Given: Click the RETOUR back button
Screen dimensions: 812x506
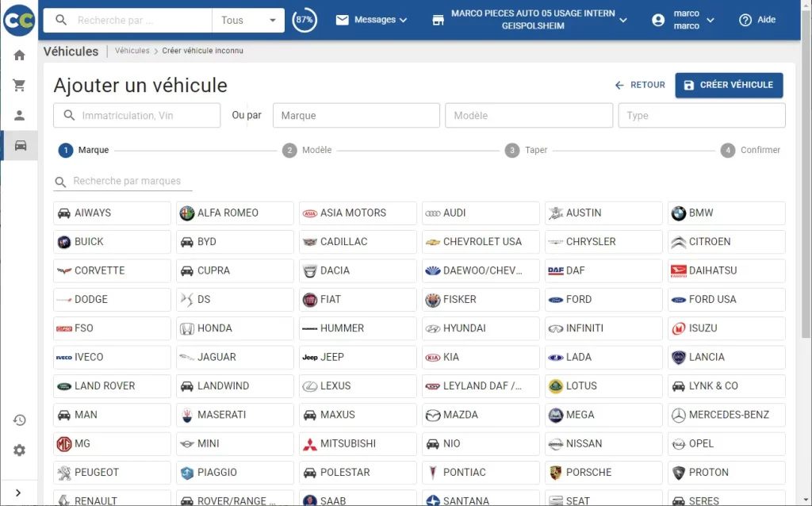Looking at the screenshot, I should point(640,85).
